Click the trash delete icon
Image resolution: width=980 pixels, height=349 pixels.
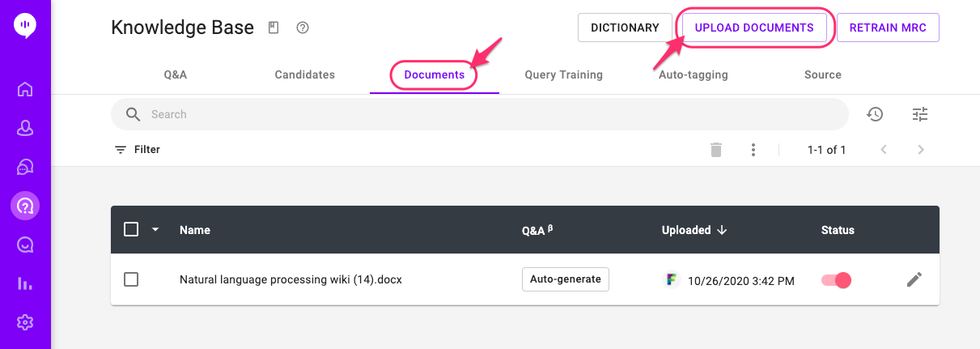[716, 150]
